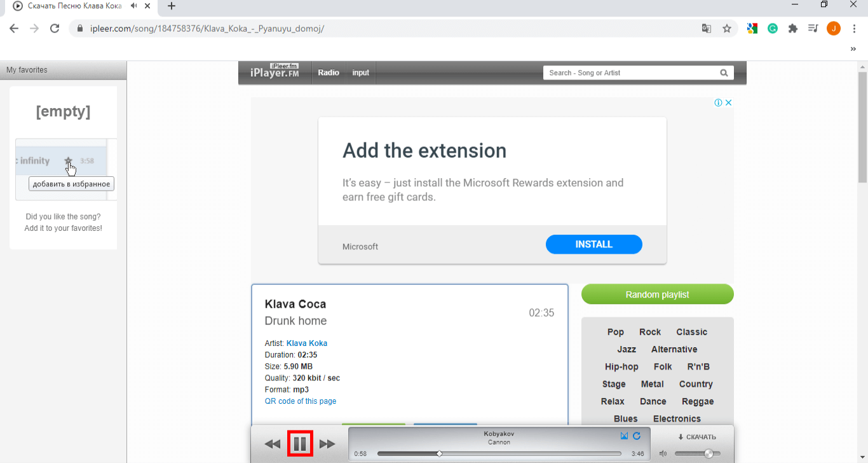Close the ad with X icon
The image size is (868, 463).
[729, 102]
